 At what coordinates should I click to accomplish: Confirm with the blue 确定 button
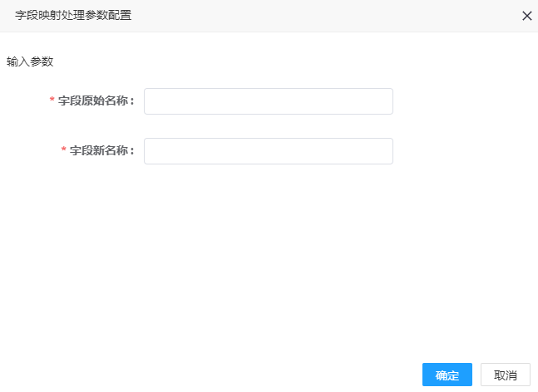pos(447,375)
